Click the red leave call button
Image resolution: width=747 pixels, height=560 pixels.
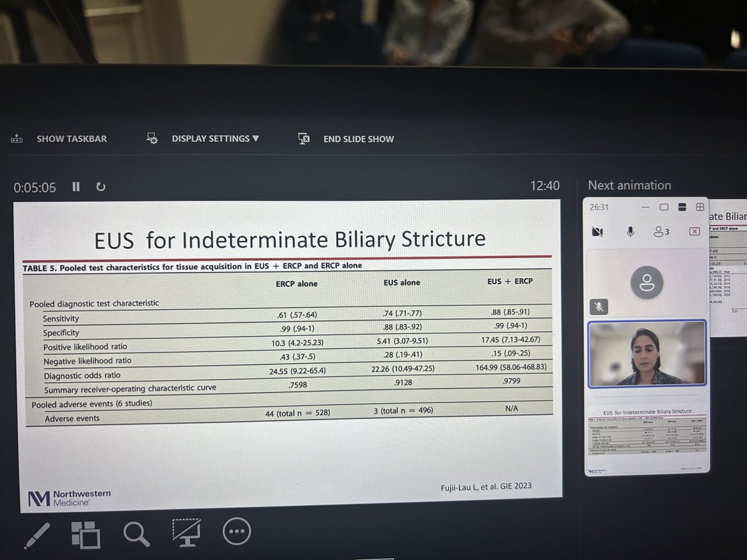click(x=694, y=231)
